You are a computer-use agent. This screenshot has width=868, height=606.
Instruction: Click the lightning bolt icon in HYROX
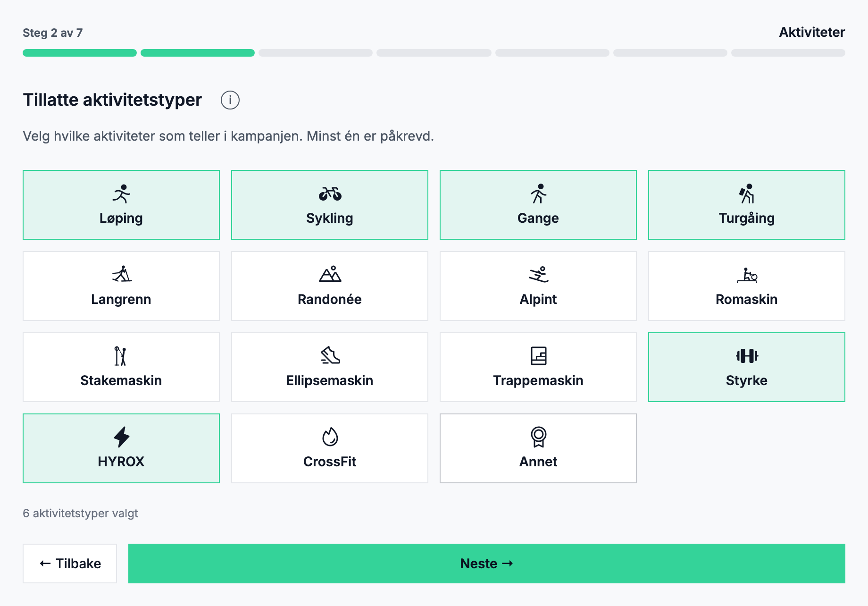(121, 437)
